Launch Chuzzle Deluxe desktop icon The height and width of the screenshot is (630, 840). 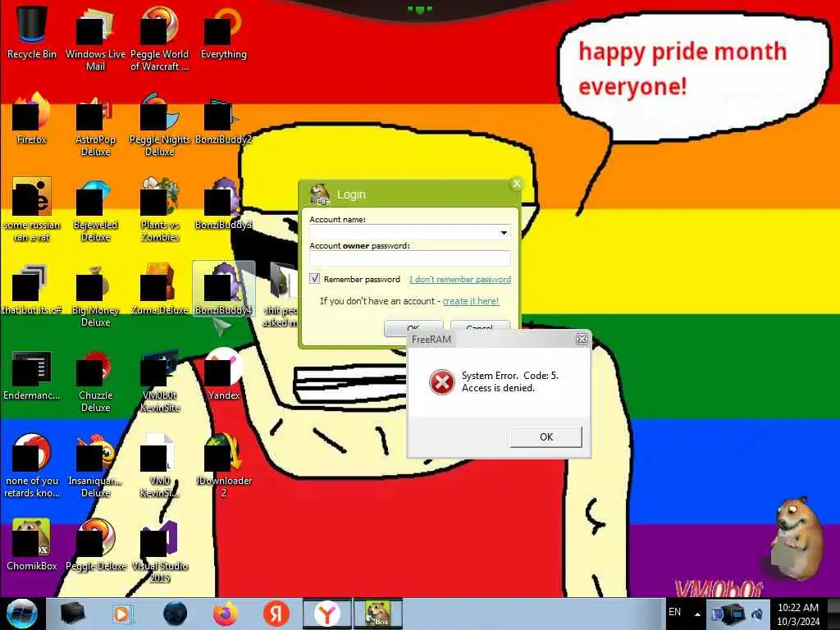pyautogui.click(x=95, y=381)
